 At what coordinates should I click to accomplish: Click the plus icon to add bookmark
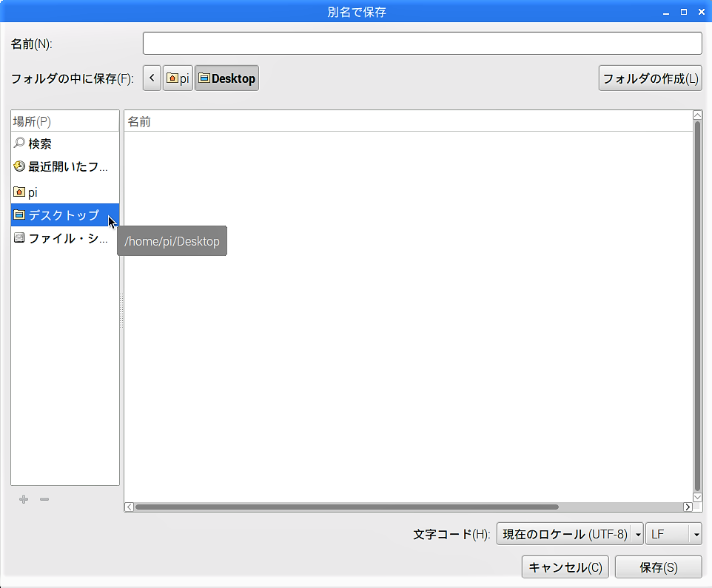click(x=24, y=499)
